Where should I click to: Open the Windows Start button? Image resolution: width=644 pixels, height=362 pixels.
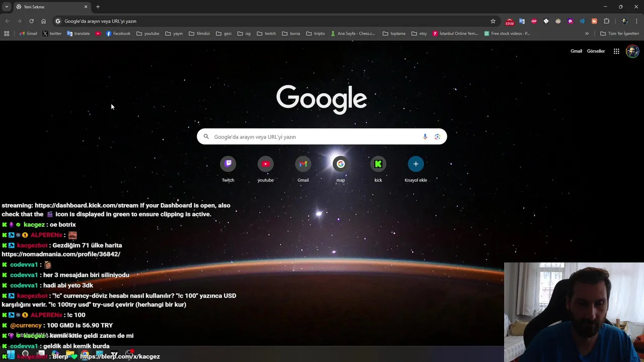pyautogui.click(x=11, y=354)
